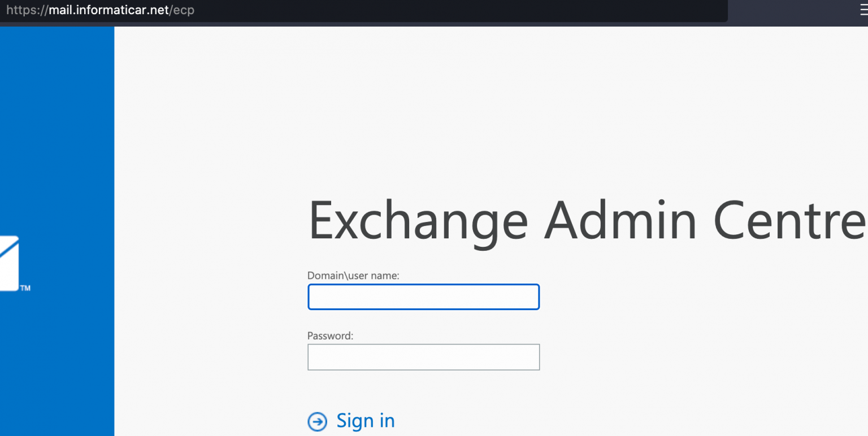This screenshot has height=436, width=868.
Task: Click the circular arrow beside Sign in
Action: (x=318, y=421)
